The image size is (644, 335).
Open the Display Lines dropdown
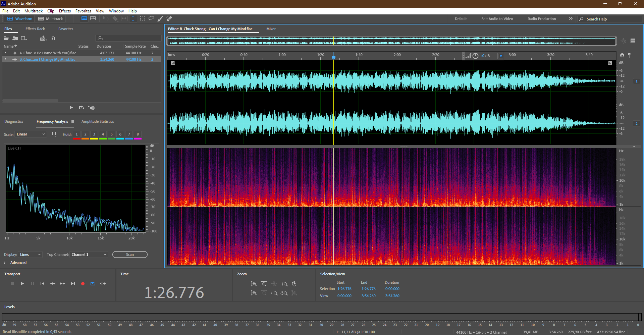click(x=30, y=255)
